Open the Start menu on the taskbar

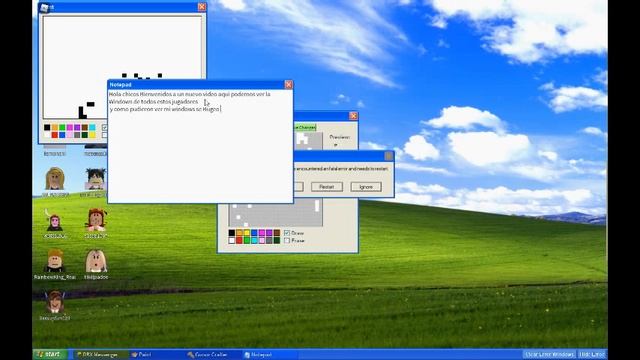coord(50,354)
